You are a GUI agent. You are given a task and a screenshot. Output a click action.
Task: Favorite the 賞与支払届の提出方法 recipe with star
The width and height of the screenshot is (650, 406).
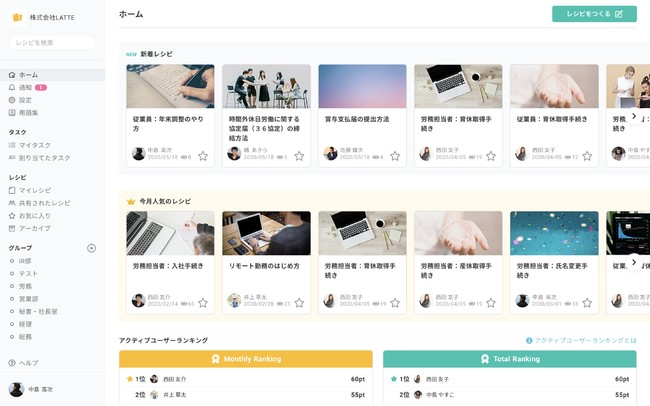point(395,156)
